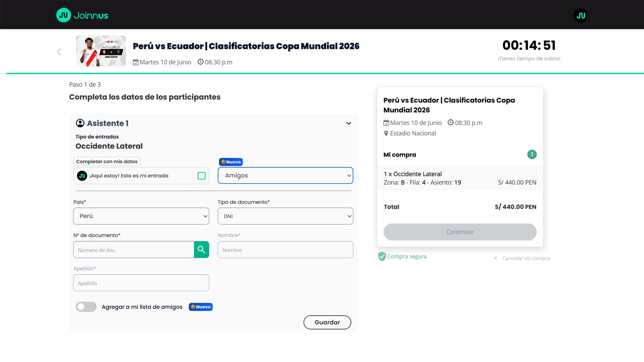Viewport: 644px width, 362px height.
Task: Click the Asistente 1 person icon
Action: pyautogui.click(x=80, y=123)
